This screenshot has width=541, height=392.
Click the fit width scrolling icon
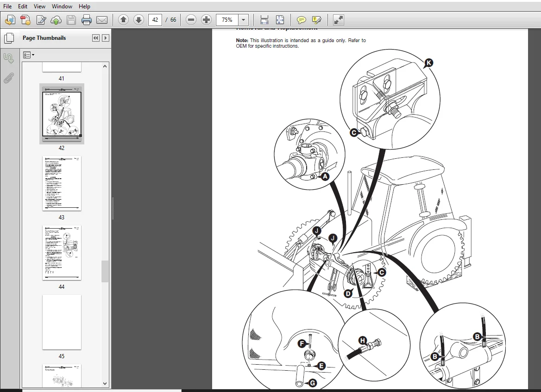tap(264, 19)
